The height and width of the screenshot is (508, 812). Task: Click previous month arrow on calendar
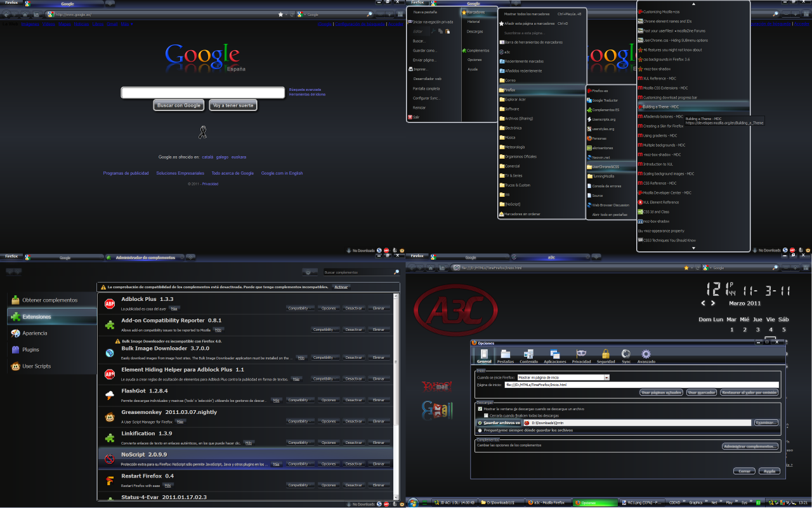pyautogui.click(x=704, y=304)
